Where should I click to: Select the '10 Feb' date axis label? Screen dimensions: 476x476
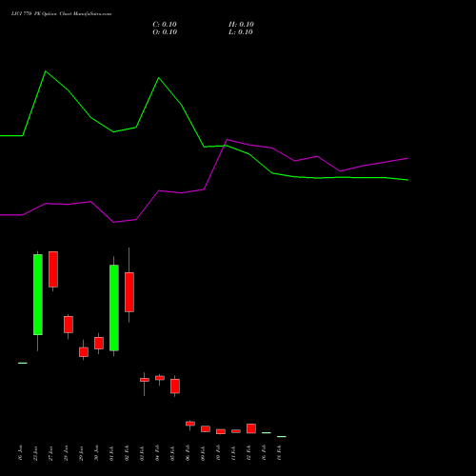(218, 453)
